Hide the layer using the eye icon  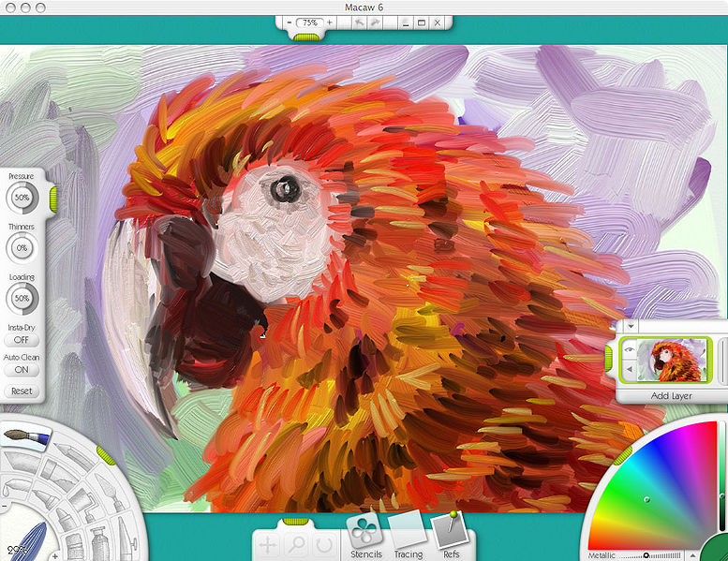(629, 349)
